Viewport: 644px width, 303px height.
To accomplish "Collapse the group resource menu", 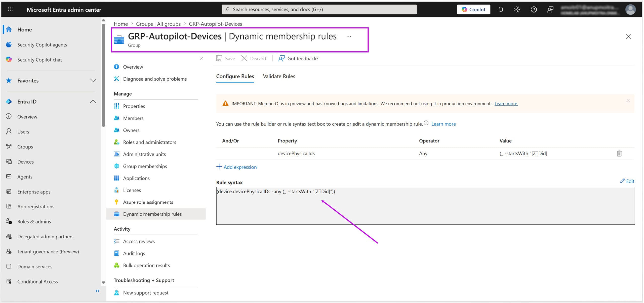I will point(201,59).
